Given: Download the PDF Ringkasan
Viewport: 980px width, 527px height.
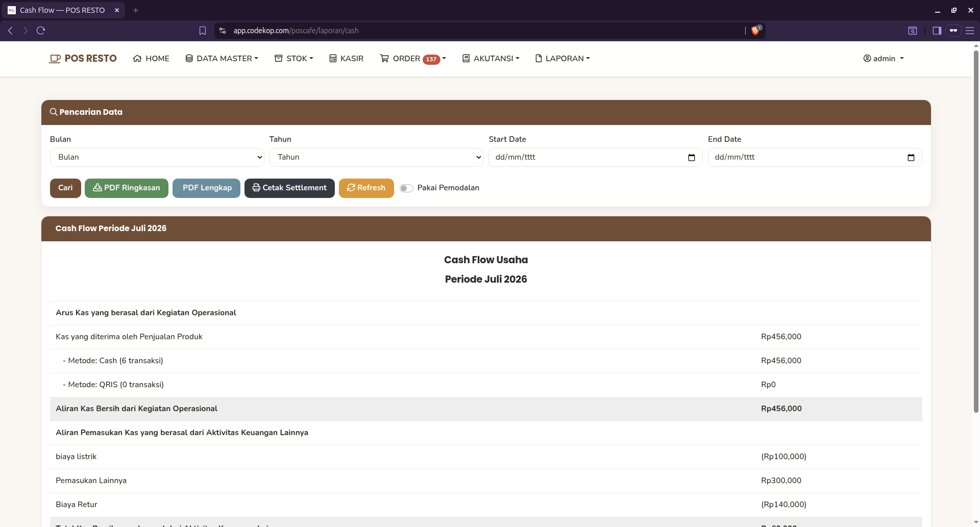Looking at the screenshot, I should 127,188.
